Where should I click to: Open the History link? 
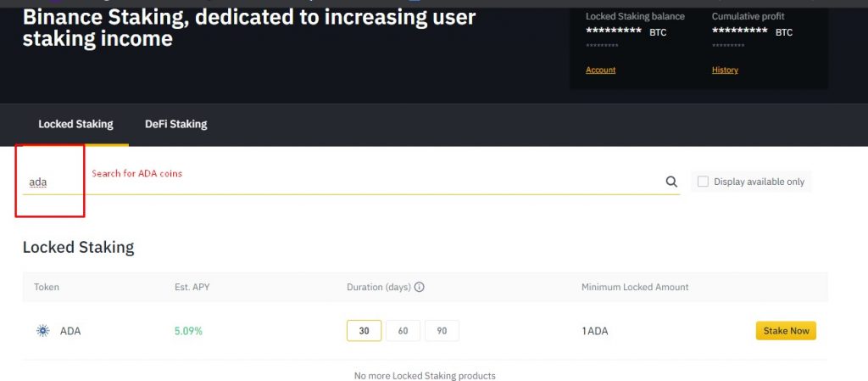click(725, 70)
